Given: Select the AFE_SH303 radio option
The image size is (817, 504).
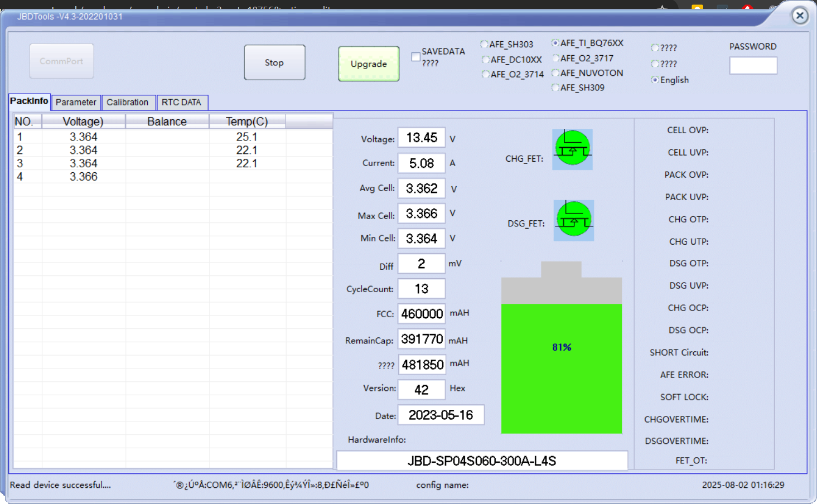Looking at the screenshot, I should click(x=485, y=45).
